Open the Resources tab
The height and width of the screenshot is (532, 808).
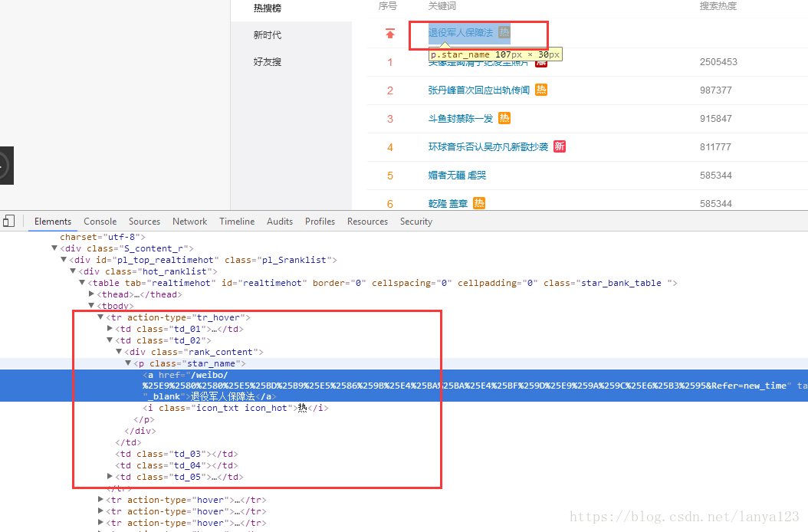[x=367, y=221]
